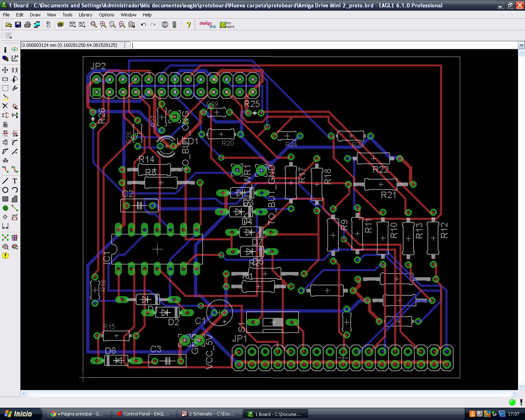The width and height of the screenshot is (525, 420).
Task: Click the Ratsnest tool
Action: [5, 237]
